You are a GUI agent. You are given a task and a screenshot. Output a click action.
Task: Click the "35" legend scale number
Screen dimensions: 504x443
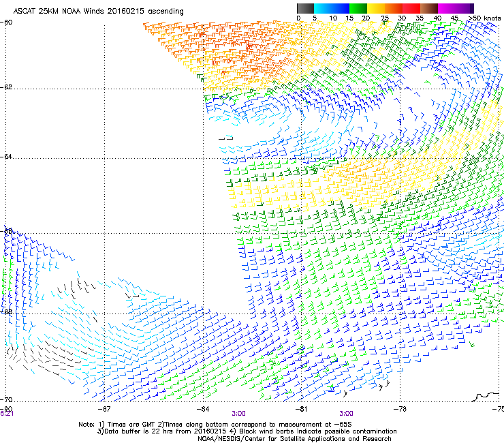[420, 18]
